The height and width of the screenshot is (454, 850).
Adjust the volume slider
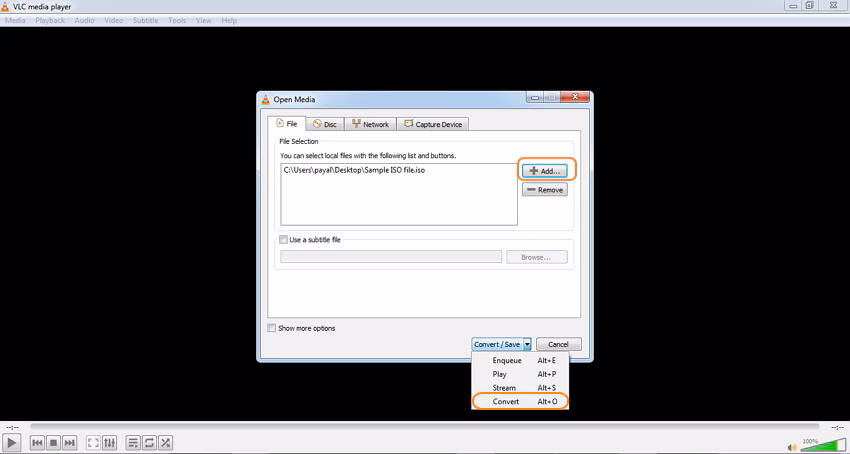pos(822,445)
